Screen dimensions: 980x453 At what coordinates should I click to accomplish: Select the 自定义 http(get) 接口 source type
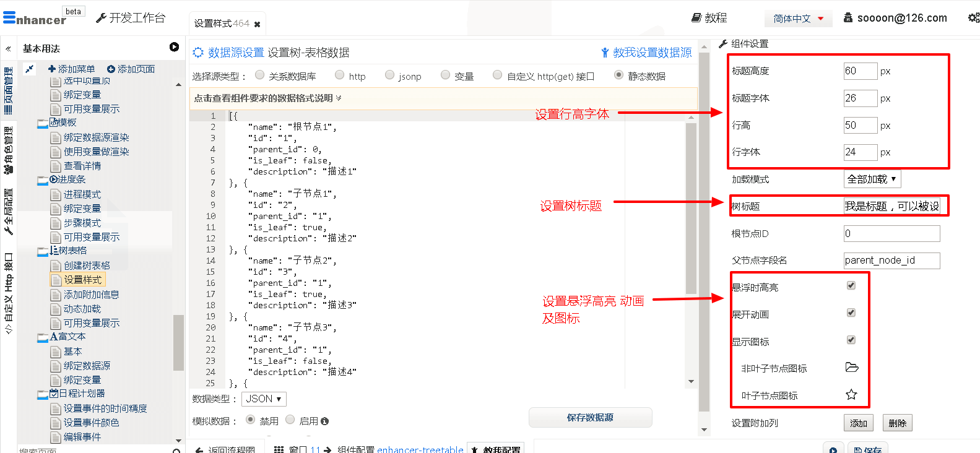coord(497,75)
